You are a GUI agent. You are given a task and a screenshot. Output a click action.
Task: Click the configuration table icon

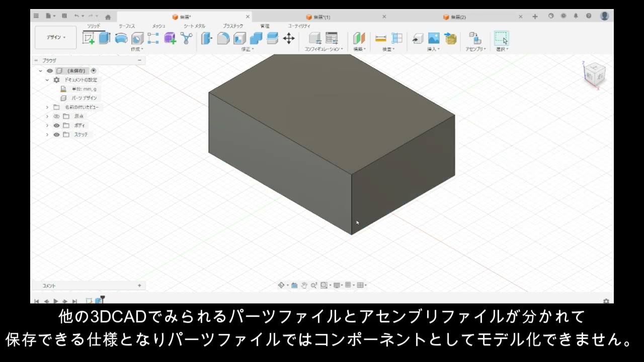click(332, 38)
